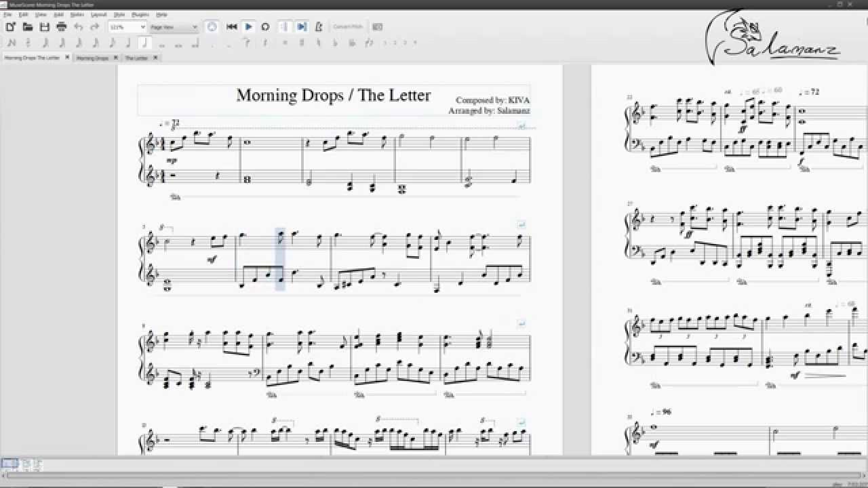Open a score file with folder icon
Viewport: 868px width, 488px height.
tap(28, 27)
